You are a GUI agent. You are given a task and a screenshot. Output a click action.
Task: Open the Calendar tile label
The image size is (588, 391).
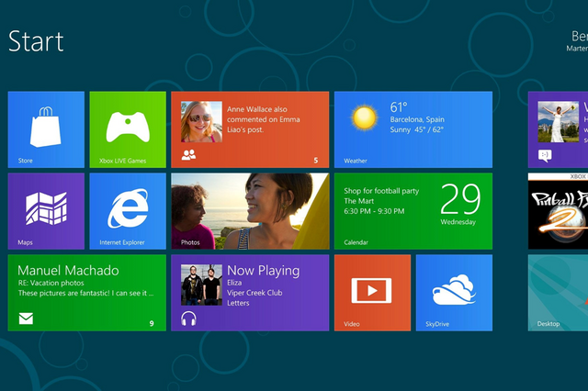tap(356, 242)
